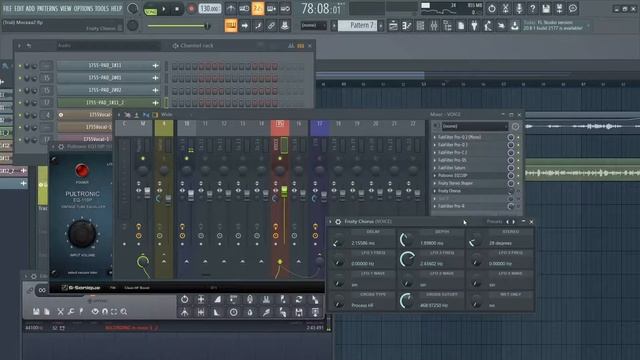Open the FILE menu
The width and height of the screenshot is (640, 360).
pyautogui.click(x=7, y=8)
